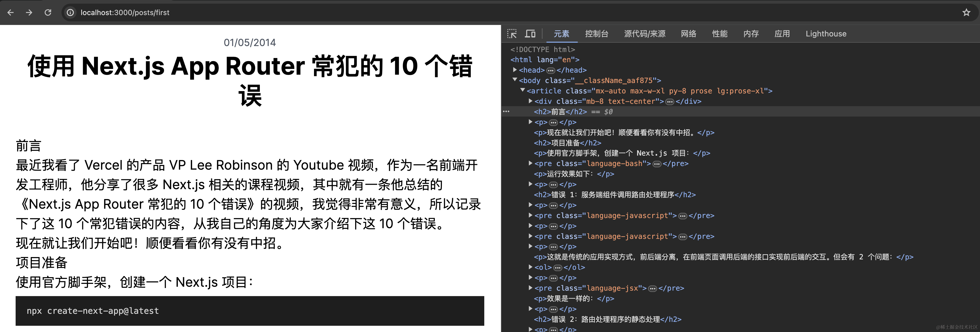980x332 pixels.
Task: Click the three-dot menu beside selected h2 row
Action: pos(506,111)
